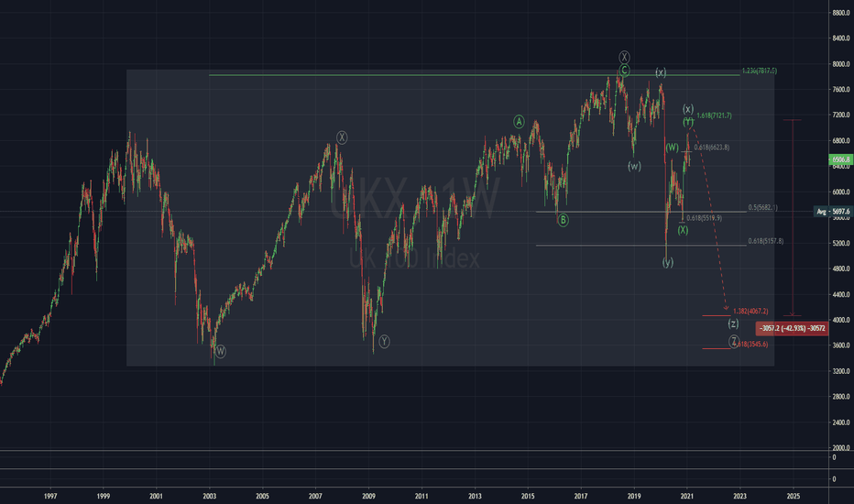This screenshot has height=504, width=854.
Task: Click the green 6506.8 current price tag
Action: pyautogui.click(x=840, y=159)
